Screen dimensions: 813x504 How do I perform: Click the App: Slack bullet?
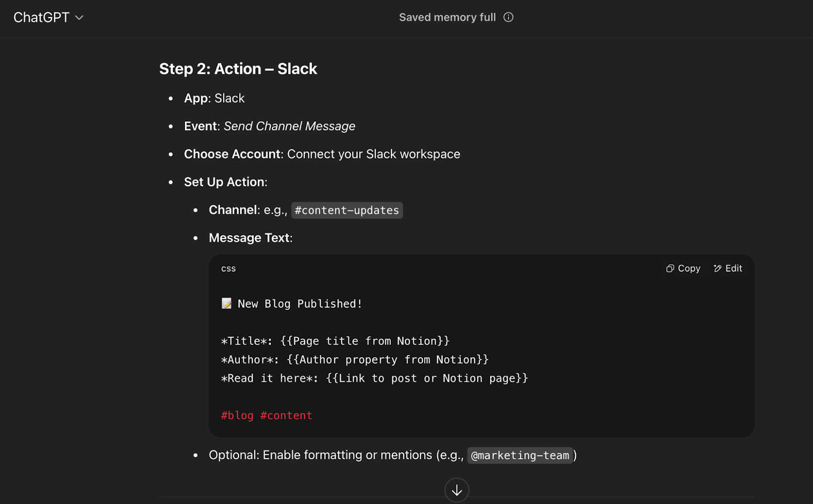click(214, 98)
